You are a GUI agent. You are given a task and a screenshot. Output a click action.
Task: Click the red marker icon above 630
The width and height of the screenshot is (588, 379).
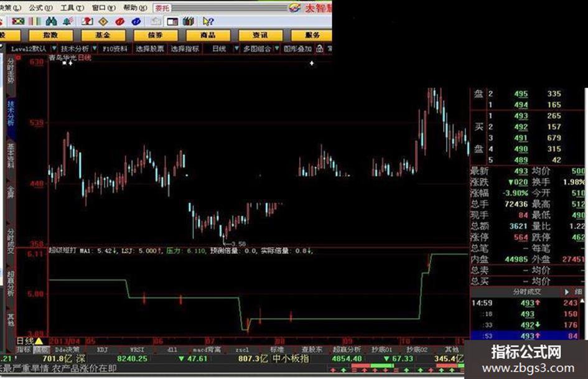coord(18,57)
